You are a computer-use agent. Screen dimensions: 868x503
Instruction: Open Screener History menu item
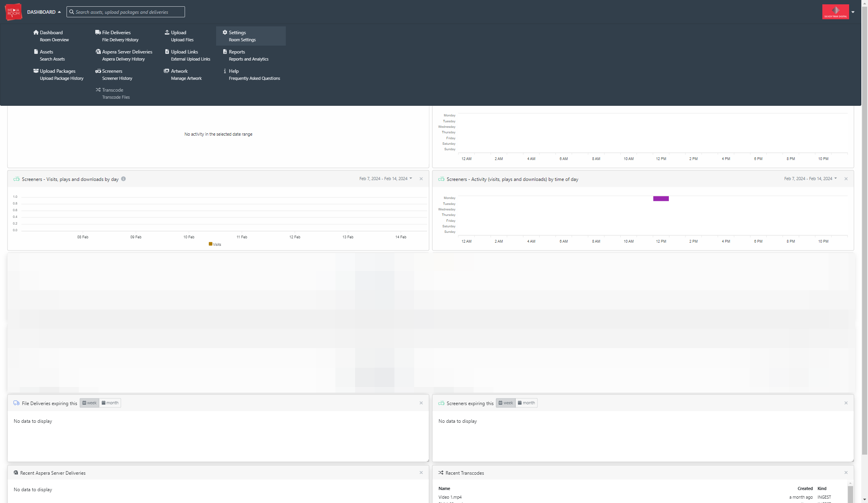coord(117,78)
